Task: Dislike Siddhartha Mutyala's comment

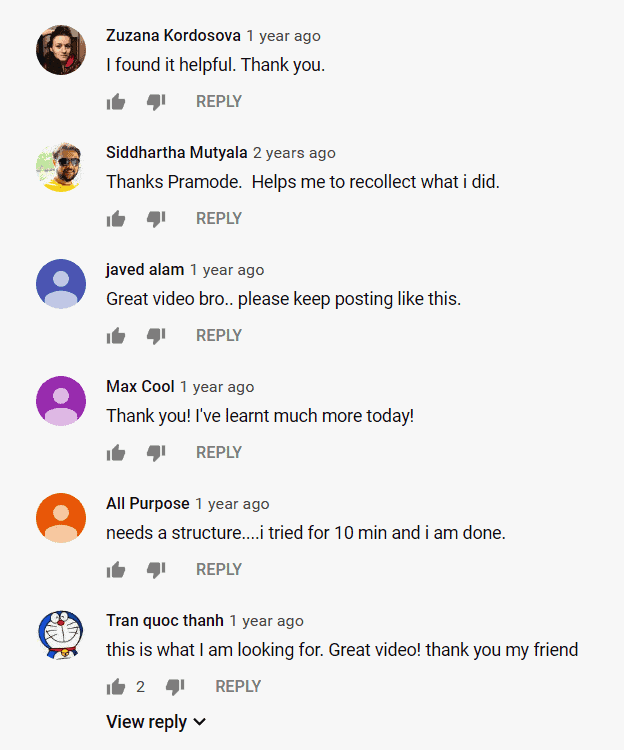Action: (x=155, y=219)
